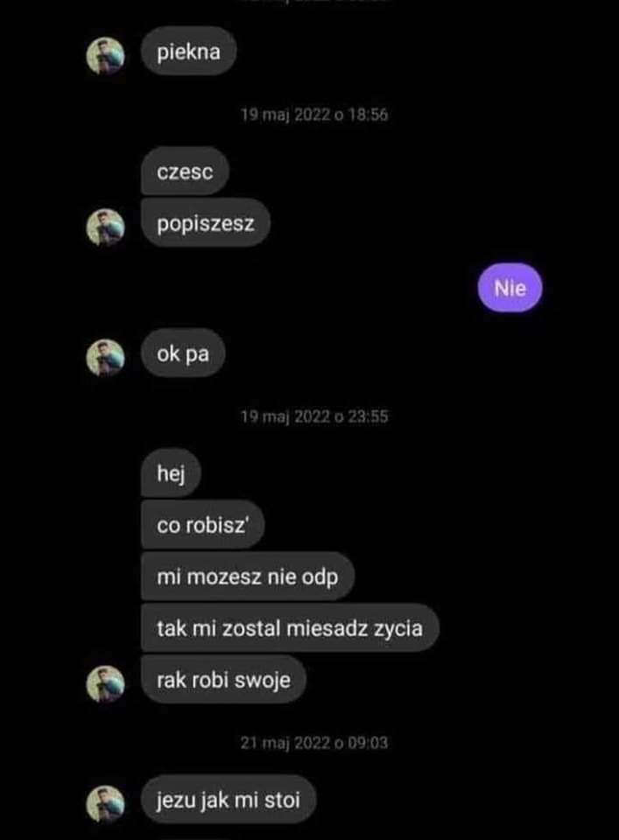Tap the '21 maj 2022 o 09:03' timestamp
This screenshot has width=619, height=840.
coord(314,743)
